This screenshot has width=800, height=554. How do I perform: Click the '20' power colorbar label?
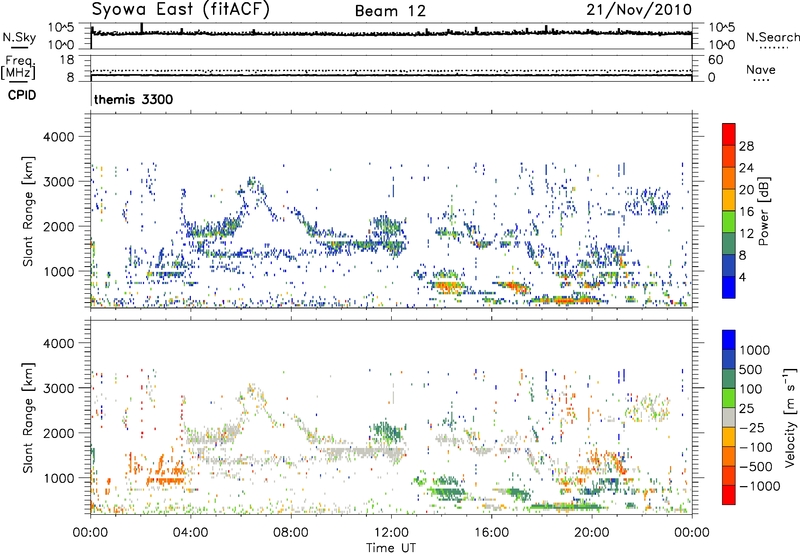coord(746,190)
